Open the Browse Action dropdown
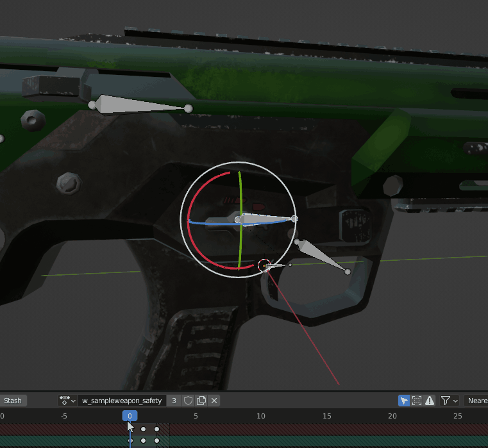This screenshot has width=488, height=448. 67,401
